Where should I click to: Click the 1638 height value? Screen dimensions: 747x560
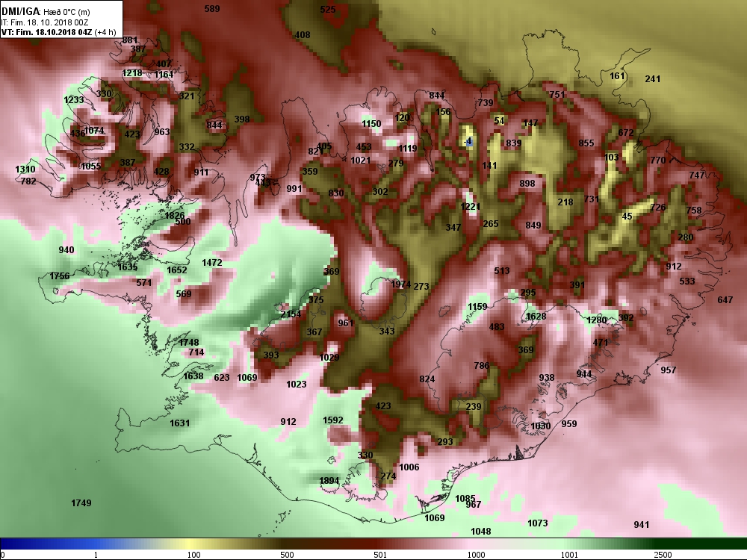[x=193, y=376]
